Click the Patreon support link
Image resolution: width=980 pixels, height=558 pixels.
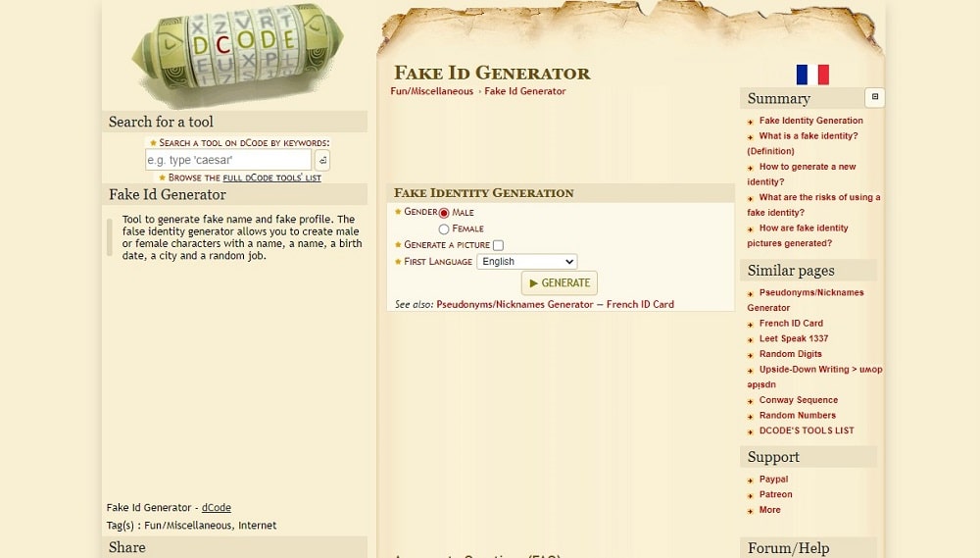coord(775,494)
